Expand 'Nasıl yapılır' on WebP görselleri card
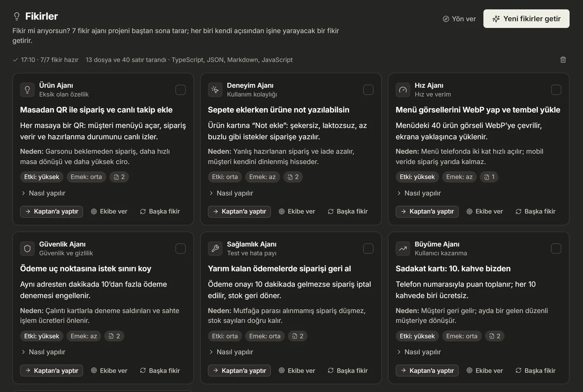 pos(419,193)
